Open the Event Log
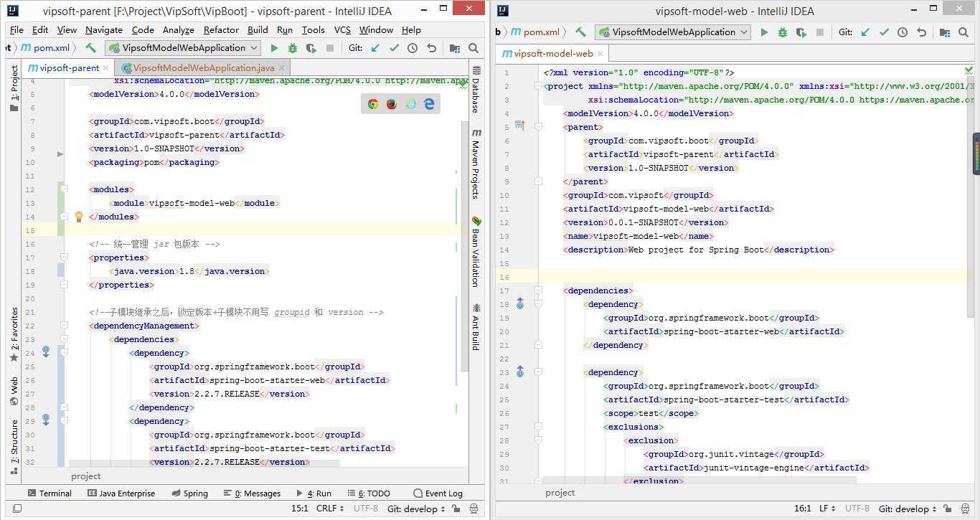The width and height of the screenshot is (980, 520). [x=438, y=493]
